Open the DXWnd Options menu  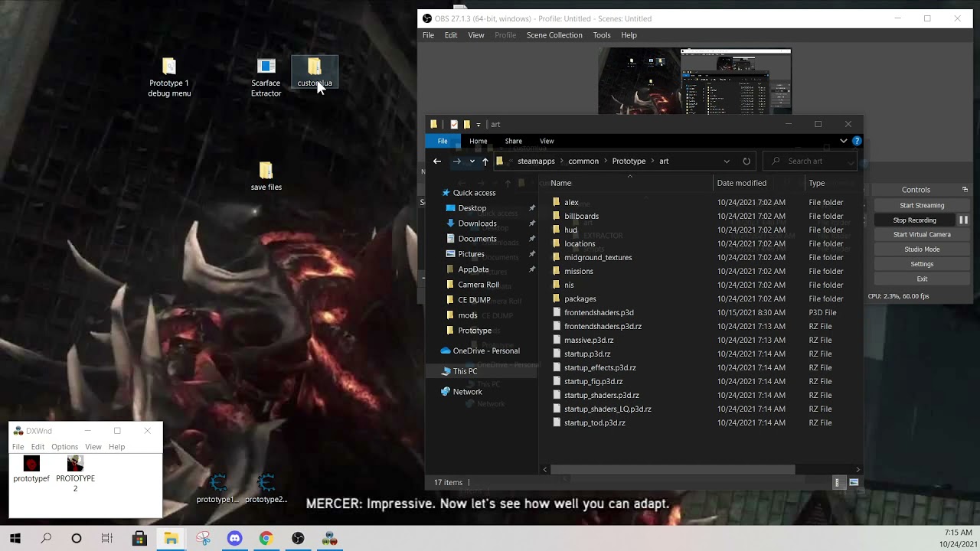click(64, 447)
